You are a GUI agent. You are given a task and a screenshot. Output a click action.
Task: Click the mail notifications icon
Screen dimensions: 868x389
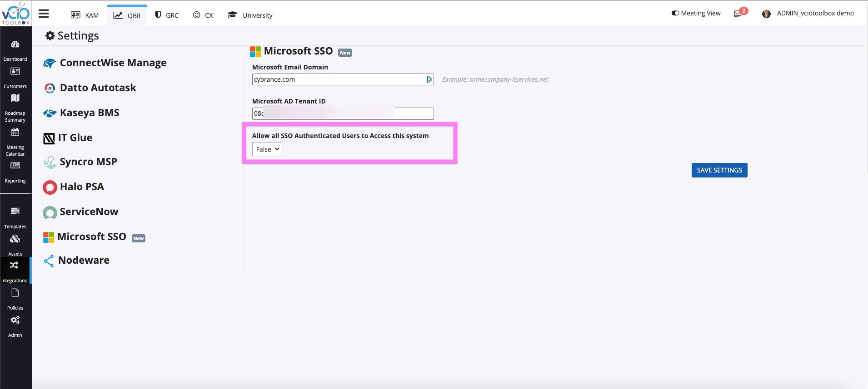pyautogui.click(x=738, y=14)
